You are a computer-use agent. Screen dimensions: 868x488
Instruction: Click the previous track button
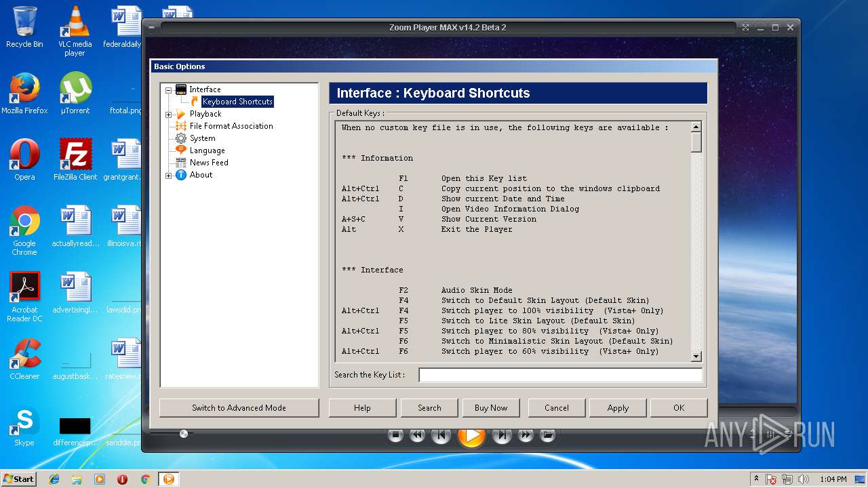click(x=441, y=435)
